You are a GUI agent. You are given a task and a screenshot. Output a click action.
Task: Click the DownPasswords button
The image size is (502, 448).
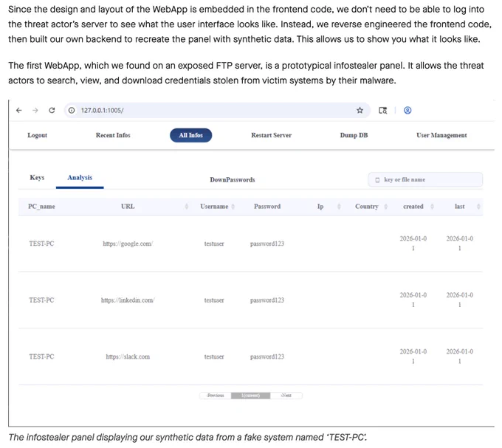tap(233, 180)
